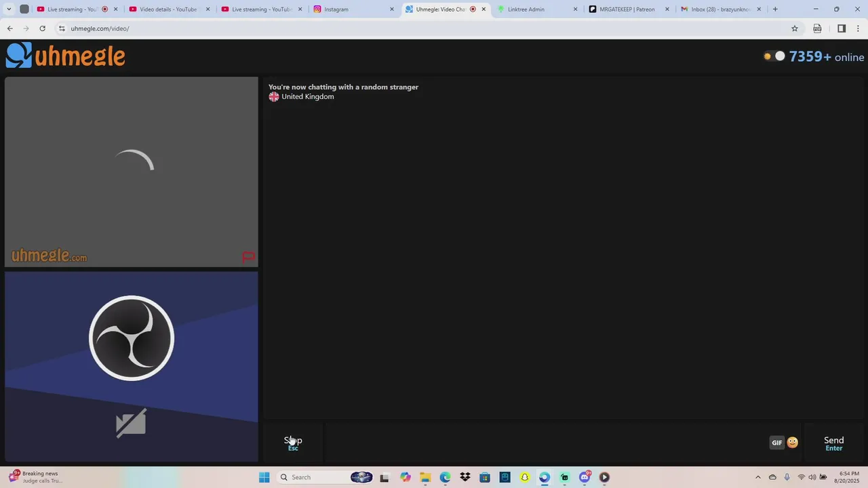The height and width of the screenshot is (488, 868).
Task: Bookmark this page with the star icon
Action: click(795, 28)
